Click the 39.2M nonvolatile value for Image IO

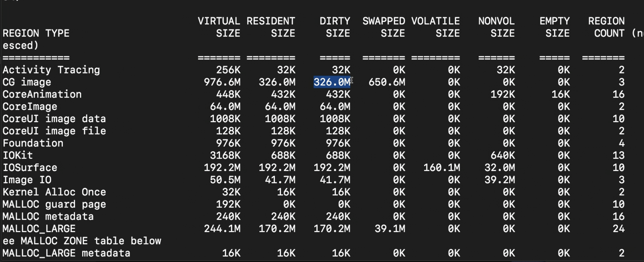(x=500, y=180)
